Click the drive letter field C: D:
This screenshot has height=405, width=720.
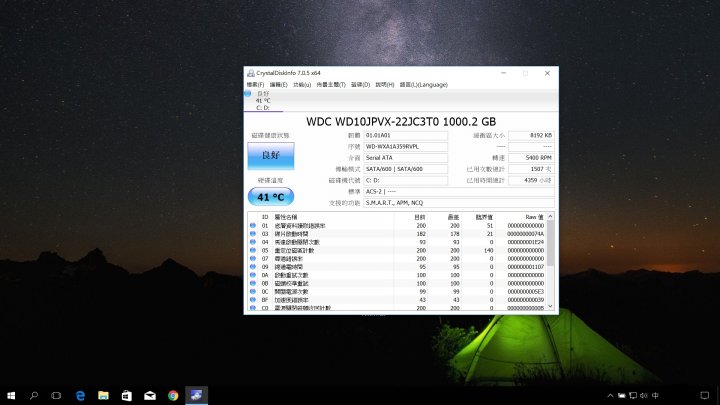[x=405, y=180]
